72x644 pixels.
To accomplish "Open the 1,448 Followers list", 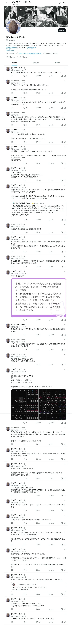I will click(x=23, y=57).
